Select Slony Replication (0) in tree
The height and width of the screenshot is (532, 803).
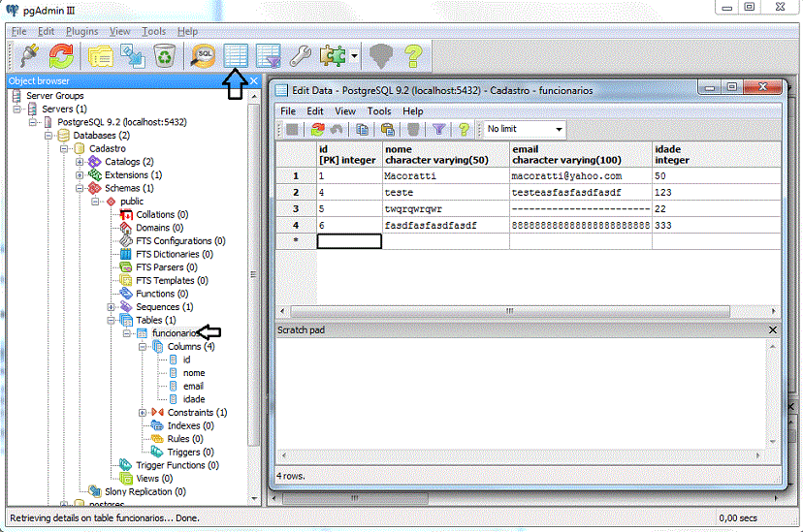pos(145,491)
